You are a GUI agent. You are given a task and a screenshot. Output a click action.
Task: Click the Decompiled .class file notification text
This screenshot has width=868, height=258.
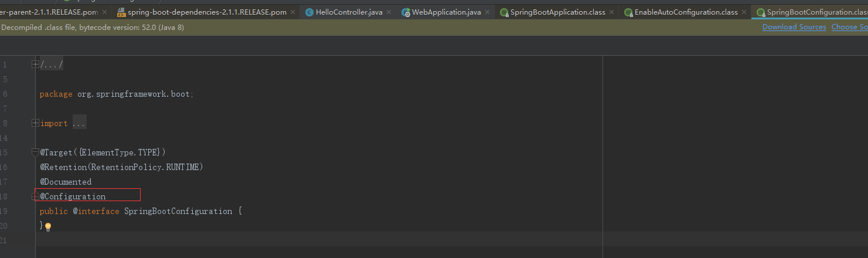coord(93,27)
